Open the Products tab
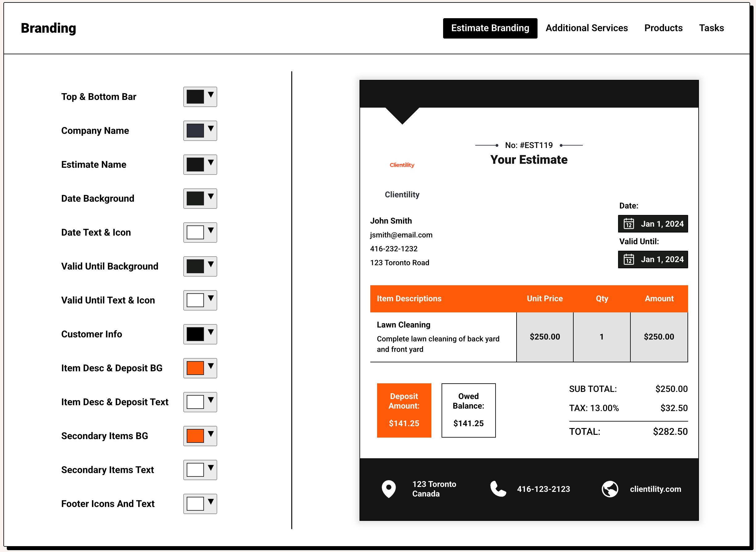 663,28
